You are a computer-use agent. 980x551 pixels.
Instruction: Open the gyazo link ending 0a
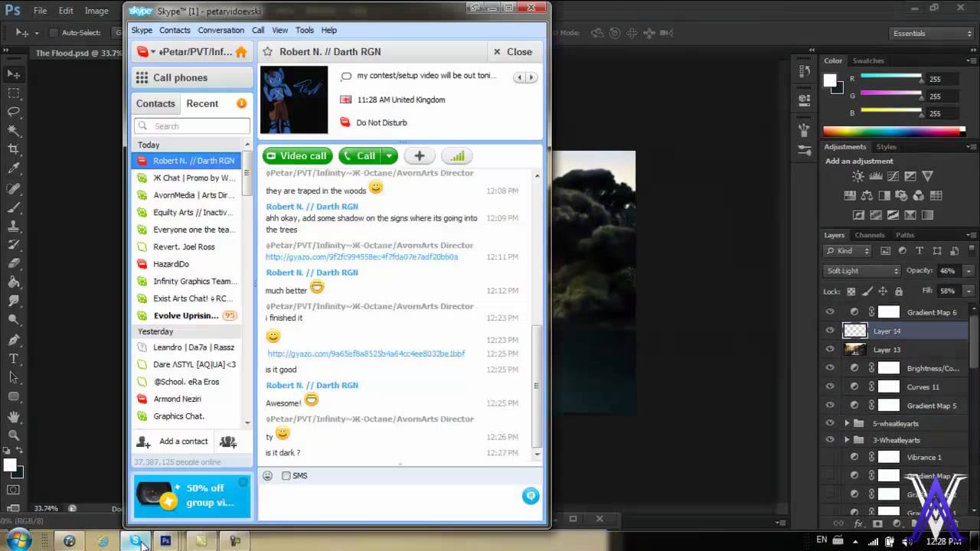pos(361,257)
